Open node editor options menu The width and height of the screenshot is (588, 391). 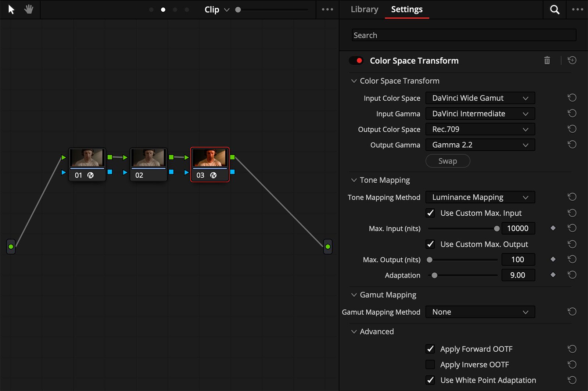pyautogui.click(x=327, y=10)
